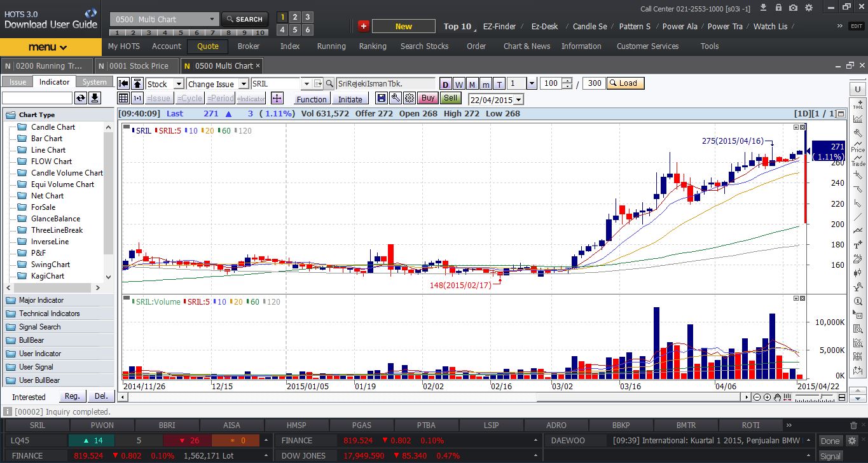Click the zoom slider below chart
The width and height of the screenshot is (868, 463).
[814, 397]
